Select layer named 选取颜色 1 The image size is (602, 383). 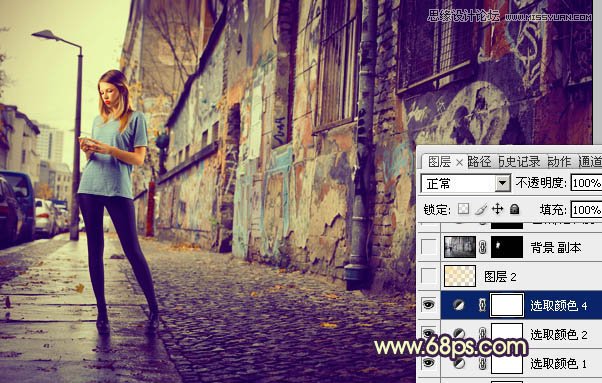pos(558,363)
